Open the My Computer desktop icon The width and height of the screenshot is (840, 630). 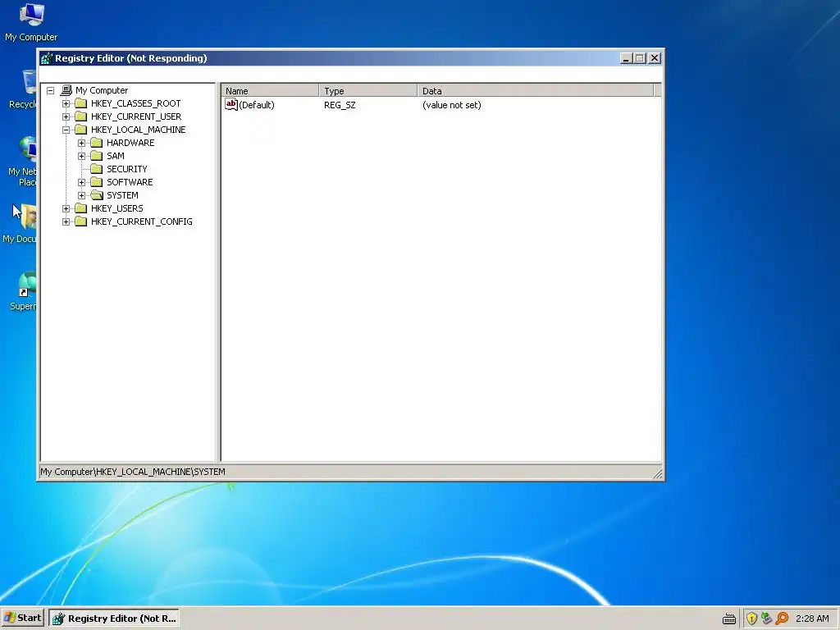click(32, 14)
